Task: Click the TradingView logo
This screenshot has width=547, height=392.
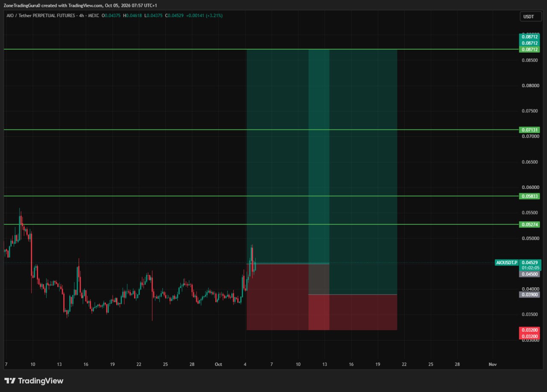Action: pyautogui.click(x=34, y=381)
